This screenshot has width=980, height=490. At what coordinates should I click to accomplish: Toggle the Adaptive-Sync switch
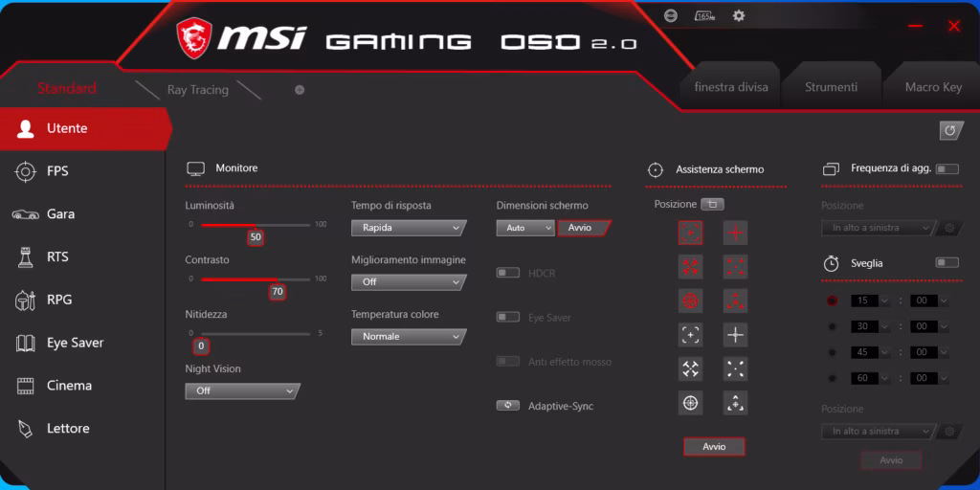508,405
